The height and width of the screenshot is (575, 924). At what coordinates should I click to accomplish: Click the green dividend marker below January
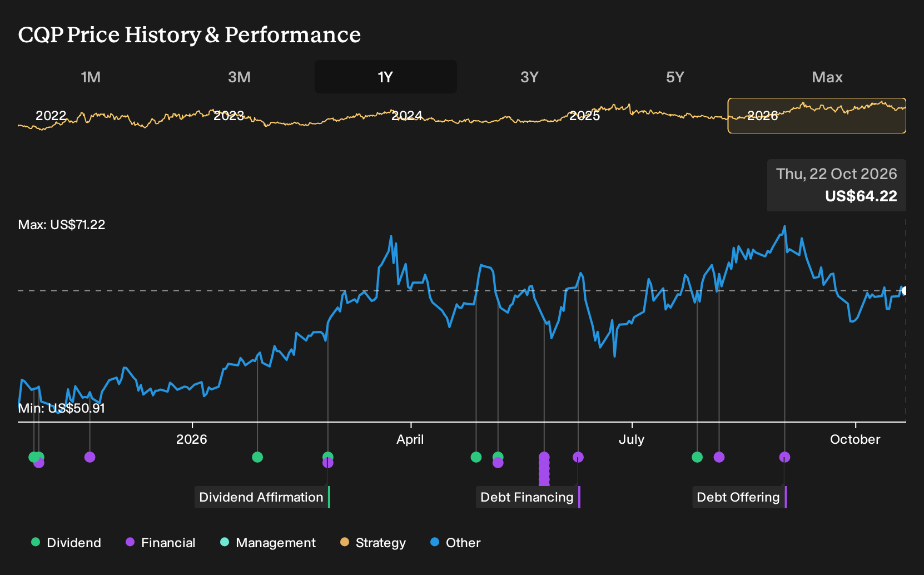pyautogui.click(x=257, y=457)
